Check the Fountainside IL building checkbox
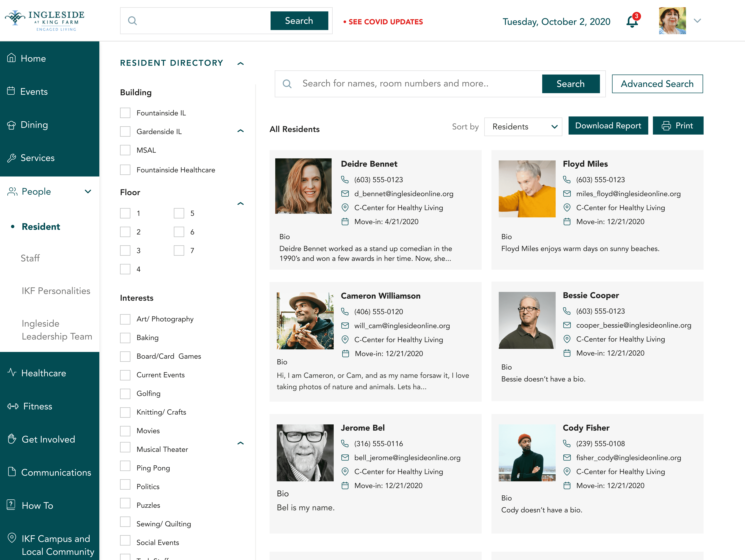The image size is (745, 560). [125, 113]
